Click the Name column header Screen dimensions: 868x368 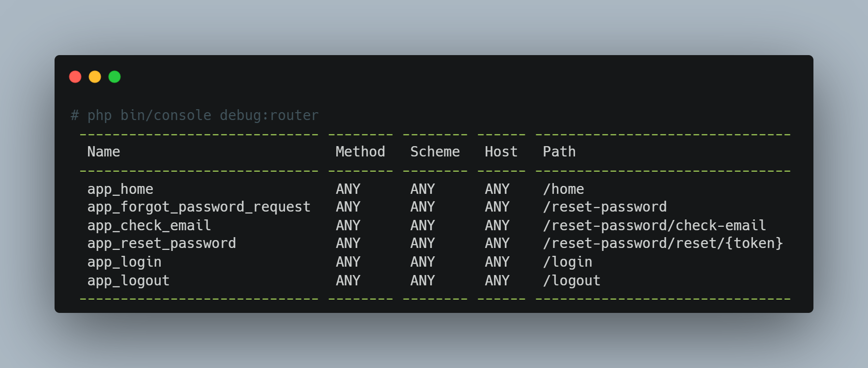104,152
